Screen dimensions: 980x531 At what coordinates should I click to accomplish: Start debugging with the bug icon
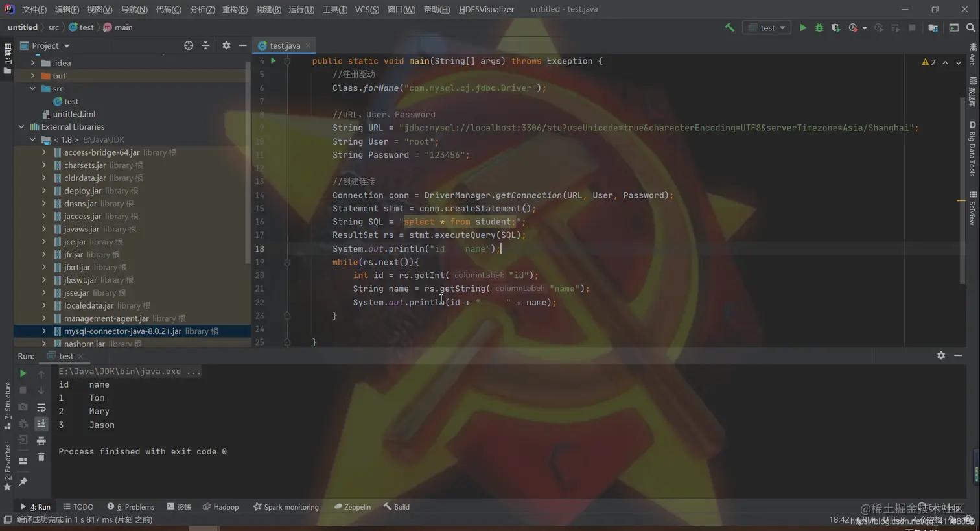(x=819, y=28)
